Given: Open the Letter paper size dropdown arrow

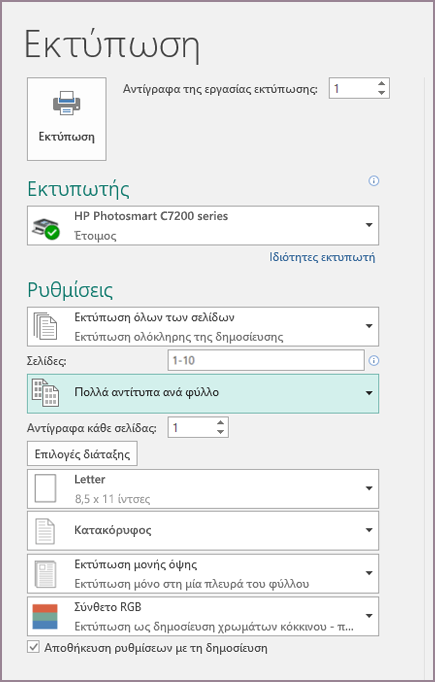Looking at the screenshot, I should tap(369, 488).
